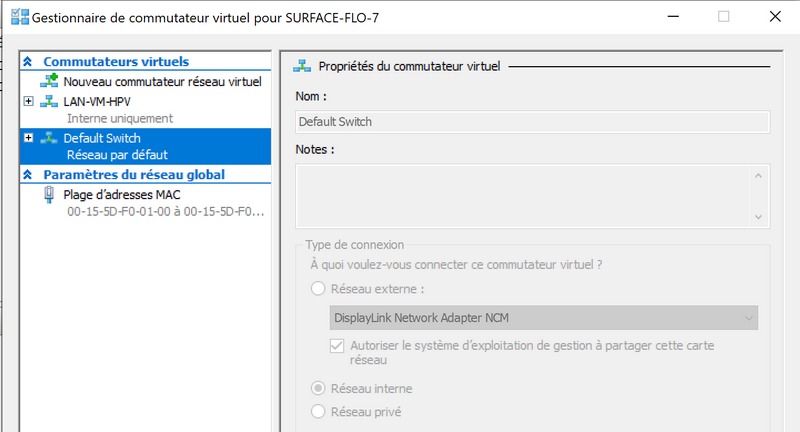Click inside the Notes text area

pyautogui.click(x=520, y=194)
